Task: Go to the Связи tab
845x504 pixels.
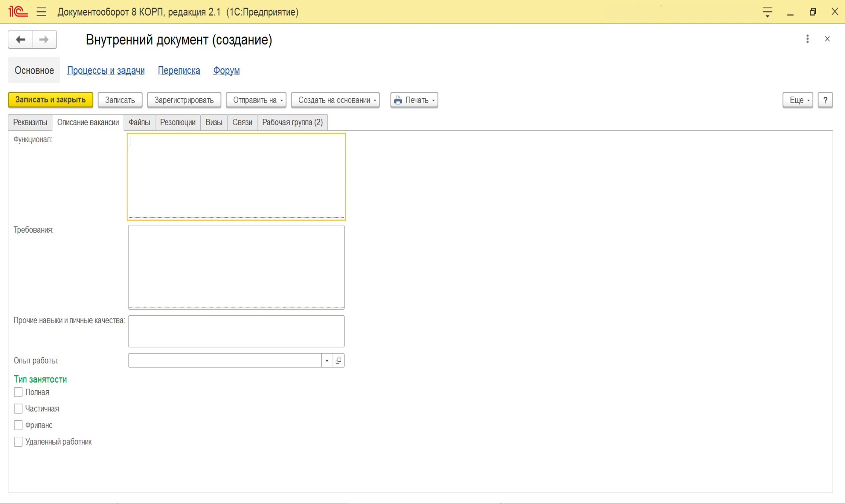Action: tap(242, 122)
